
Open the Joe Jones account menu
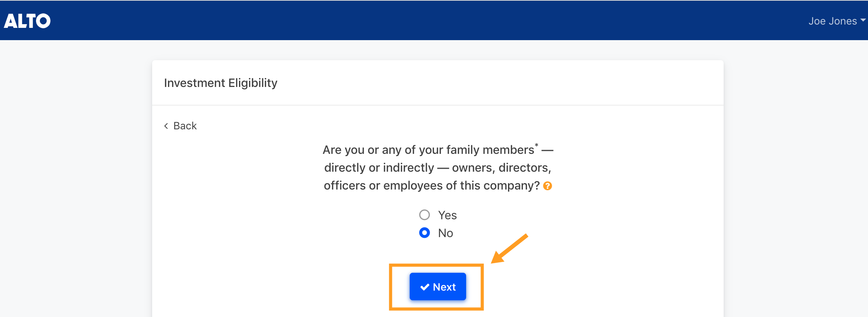click(837, 21)
